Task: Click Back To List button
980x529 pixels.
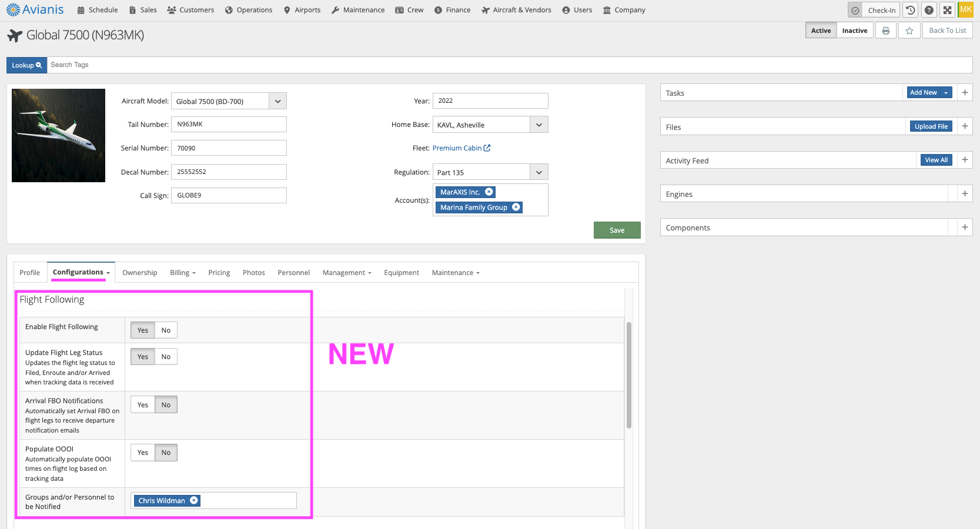Action: 947,31
